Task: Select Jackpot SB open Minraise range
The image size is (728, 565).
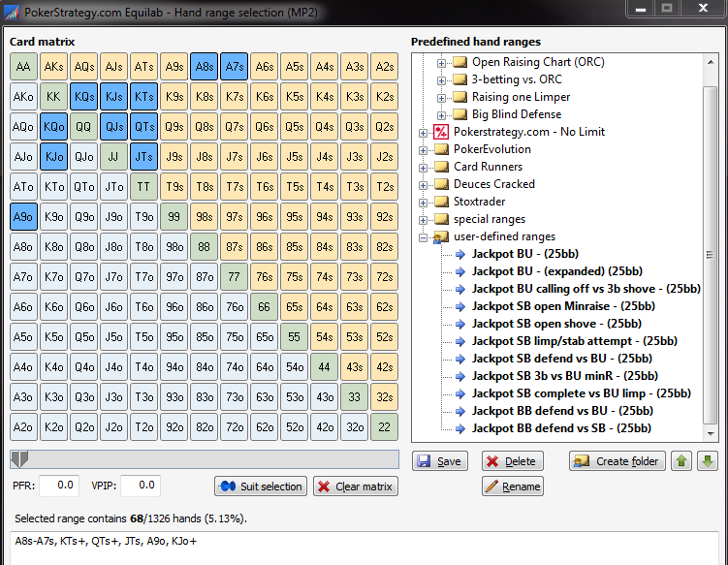Action: point(563,306)
